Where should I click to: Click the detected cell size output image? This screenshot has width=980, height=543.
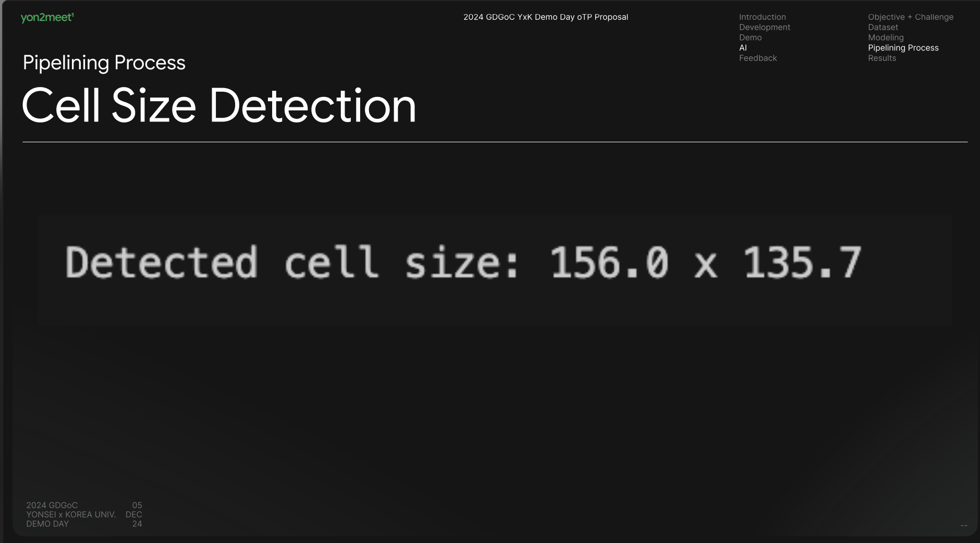pos(495,270)
